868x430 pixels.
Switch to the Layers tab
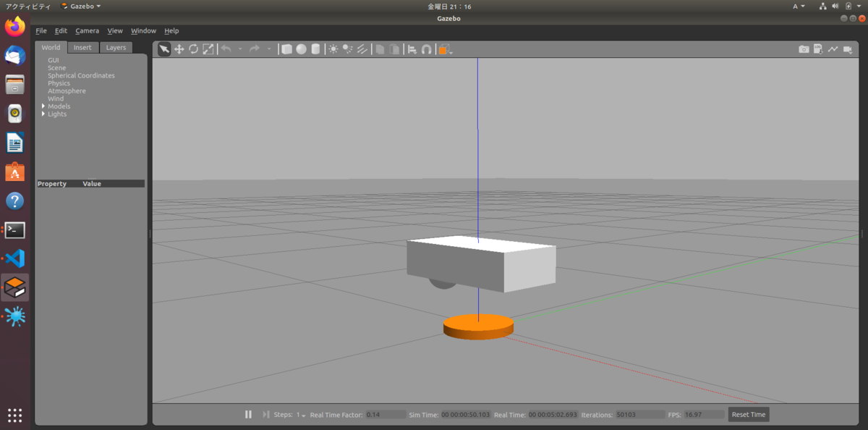coord(116,48)
